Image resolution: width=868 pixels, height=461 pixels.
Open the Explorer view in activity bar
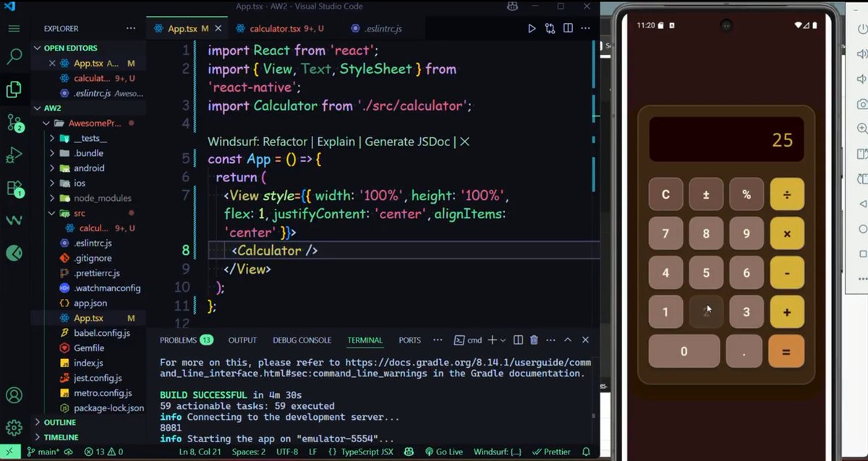(x=14, y=90)
